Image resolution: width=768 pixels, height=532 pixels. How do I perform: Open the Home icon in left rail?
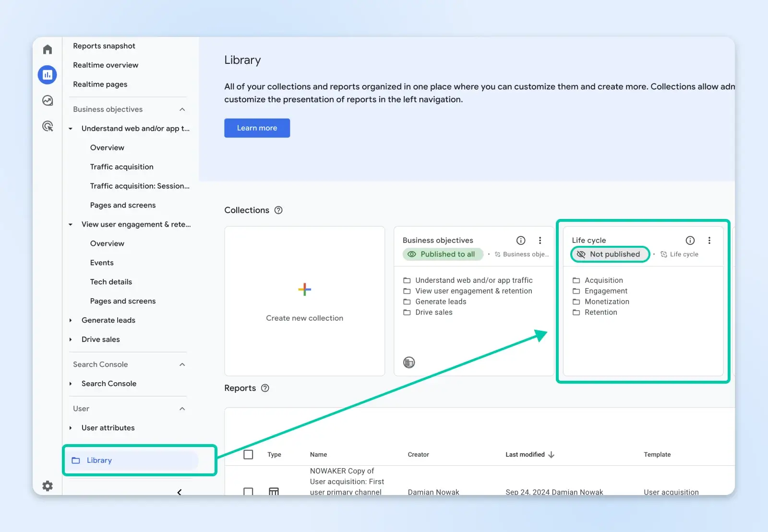point(48,49)
